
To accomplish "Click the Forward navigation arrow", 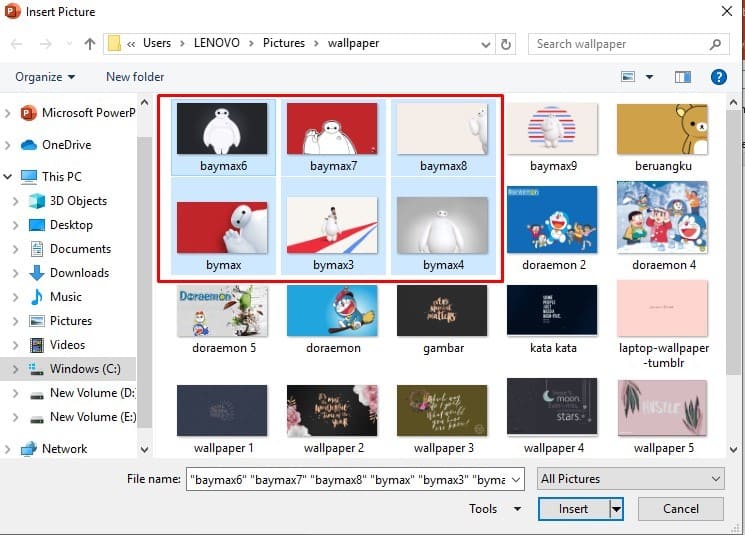I will coord(46,44).
